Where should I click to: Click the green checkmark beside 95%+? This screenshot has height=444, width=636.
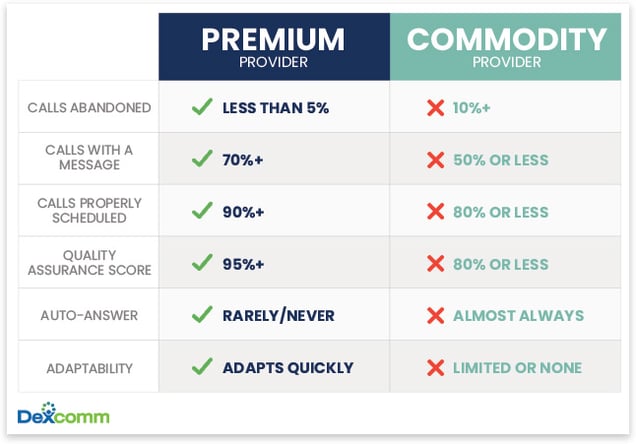(x=202, y=263)
